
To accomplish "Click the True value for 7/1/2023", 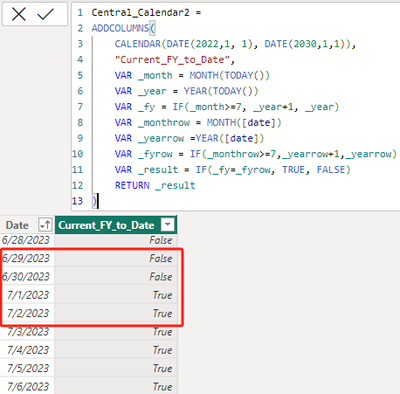I will pos(162,295).
